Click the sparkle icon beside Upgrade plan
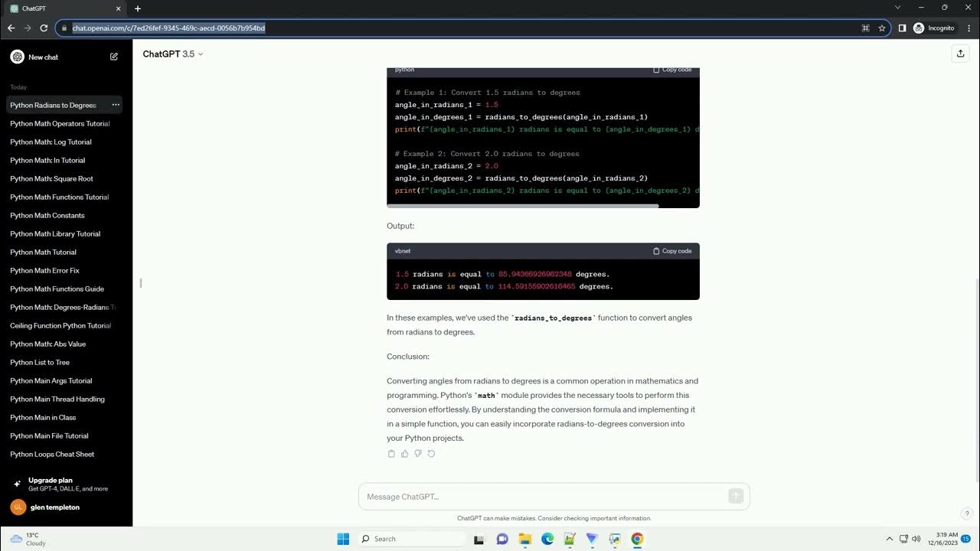 click(17, 484)
